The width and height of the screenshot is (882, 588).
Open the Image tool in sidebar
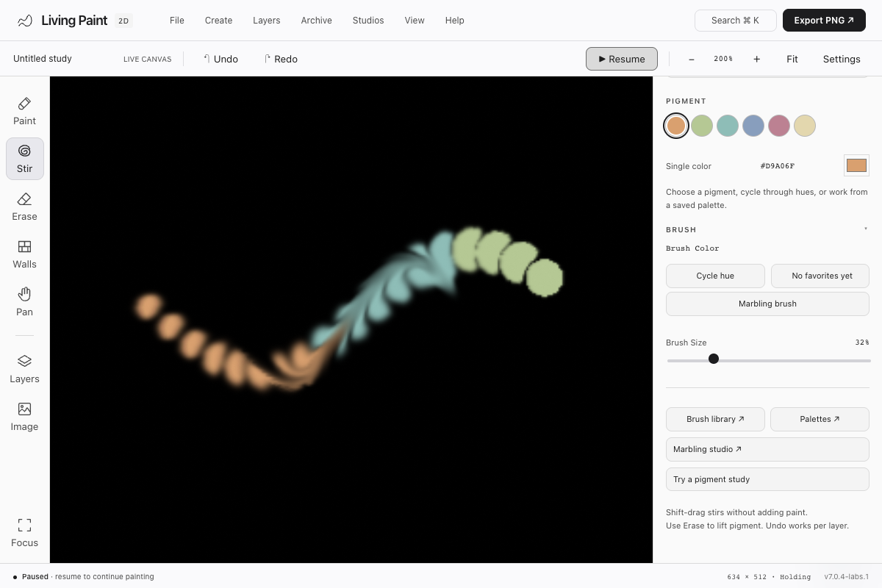(x=24, y=417)
